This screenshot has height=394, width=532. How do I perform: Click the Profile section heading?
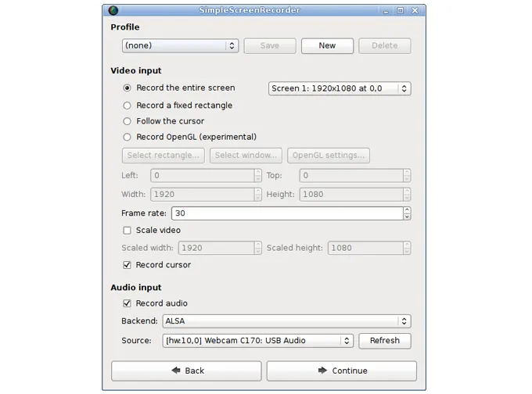click(x=125, y=27)
